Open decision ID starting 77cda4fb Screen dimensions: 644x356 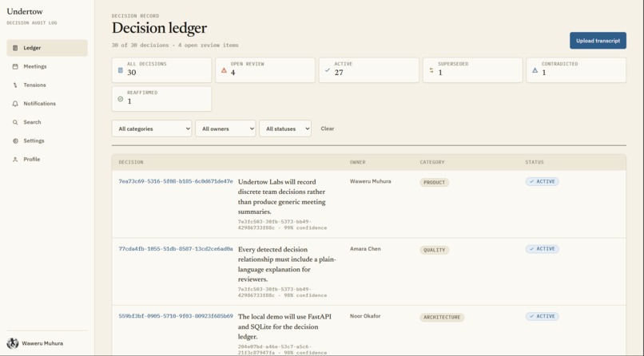[x=176, y=249]
